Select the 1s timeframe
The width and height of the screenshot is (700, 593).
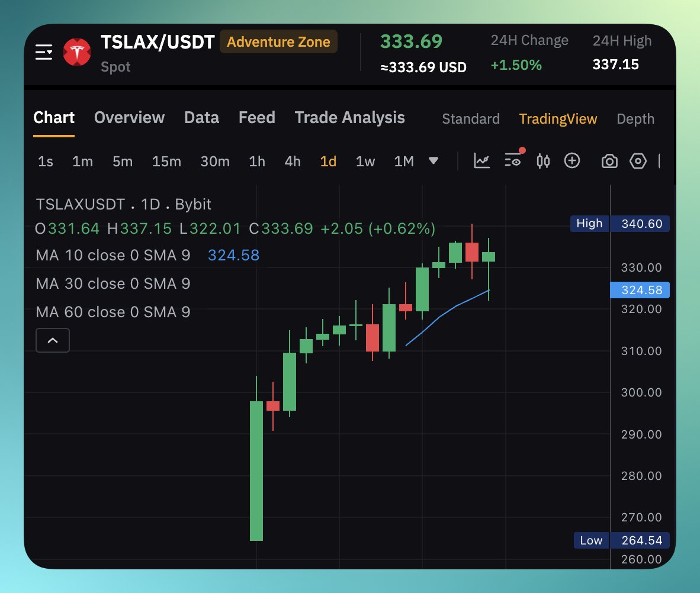(46, 161)
